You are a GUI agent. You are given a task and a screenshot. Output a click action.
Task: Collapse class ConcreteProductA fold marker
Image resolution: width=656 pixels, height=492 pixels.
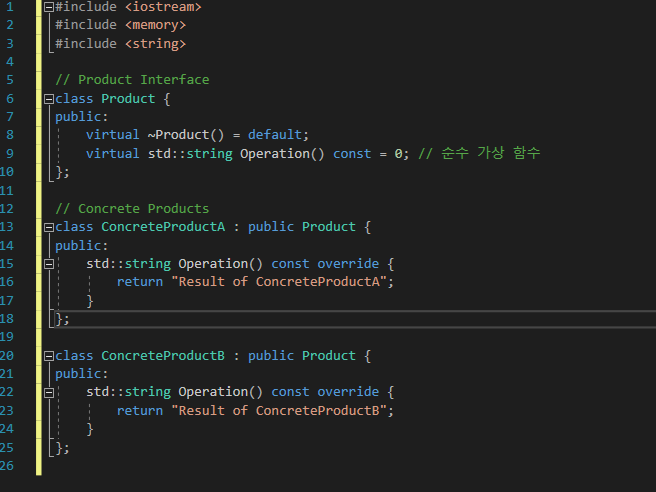(x=49, y=227)
